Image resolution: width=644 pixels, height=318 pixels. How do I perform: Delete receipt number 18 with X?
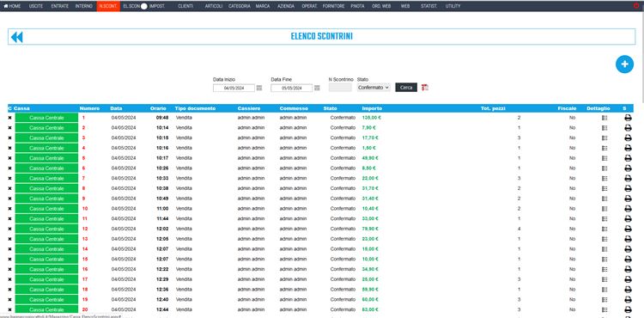click(9, 290)
